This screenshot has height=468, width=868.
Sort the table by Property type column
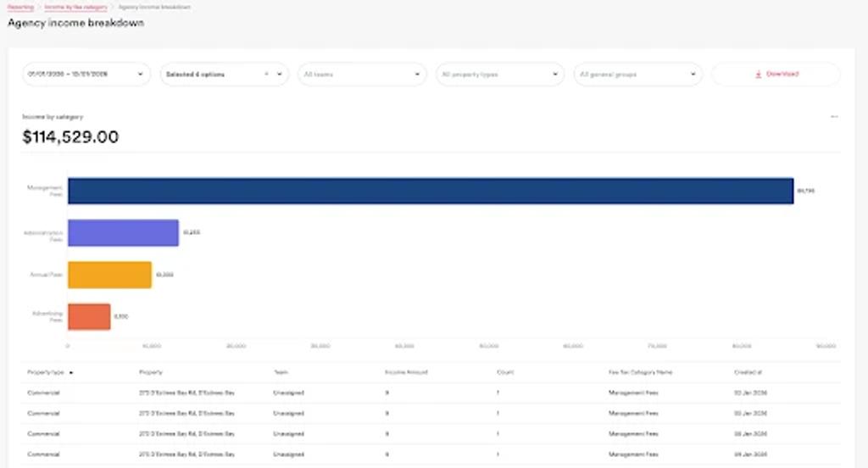click(50, 372)
